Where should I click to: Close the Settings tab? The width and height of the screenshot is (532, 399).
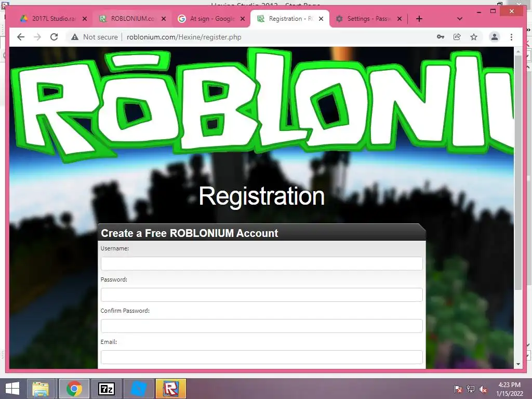(400, 19)
